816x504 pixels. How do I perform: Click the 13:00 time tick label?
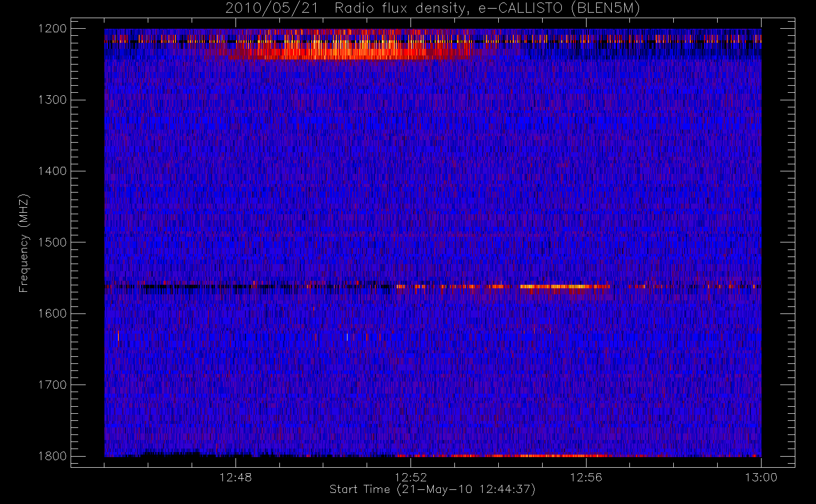(761, 477)
